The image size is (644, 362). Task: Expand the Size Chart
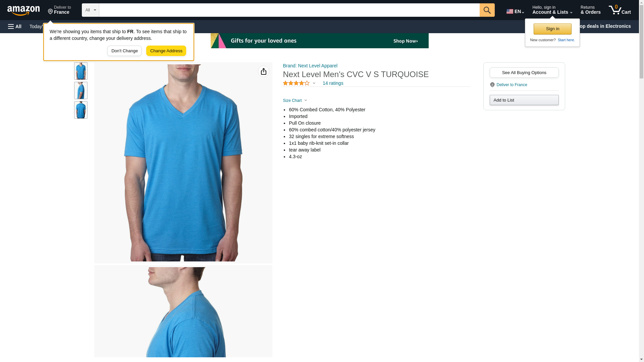pos(295,101)
